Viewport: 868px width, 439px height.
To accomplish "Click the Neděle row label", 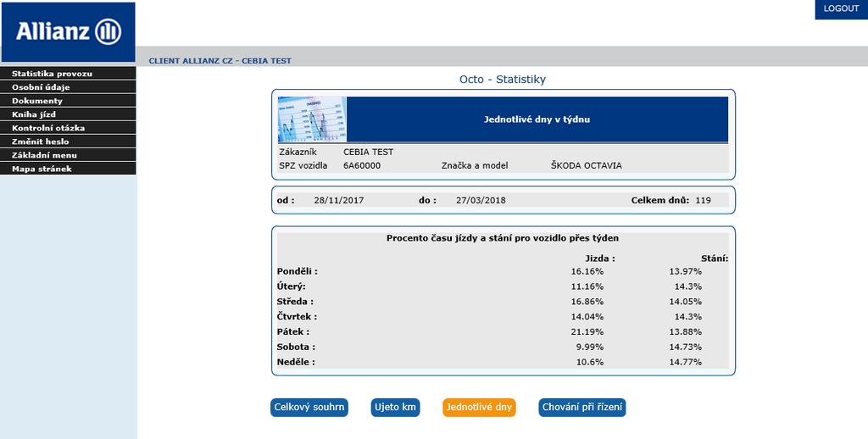I will [x=296, y=362].
